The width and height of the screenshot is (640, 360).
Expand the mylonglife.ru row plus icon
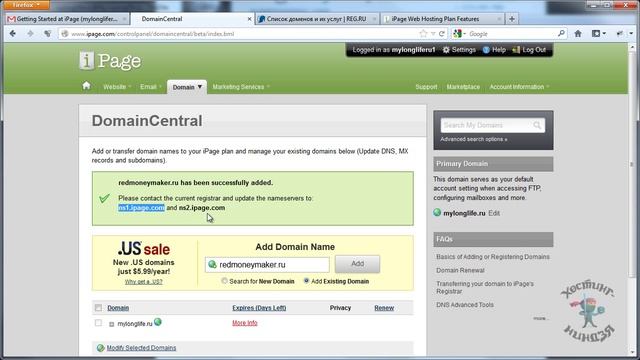click(x=111, y=324)
